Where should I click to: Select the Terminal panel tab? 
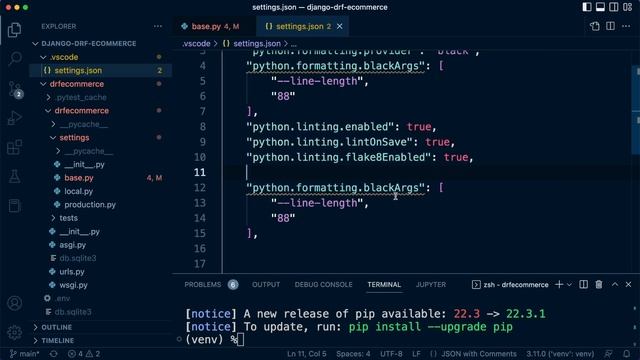384,284
